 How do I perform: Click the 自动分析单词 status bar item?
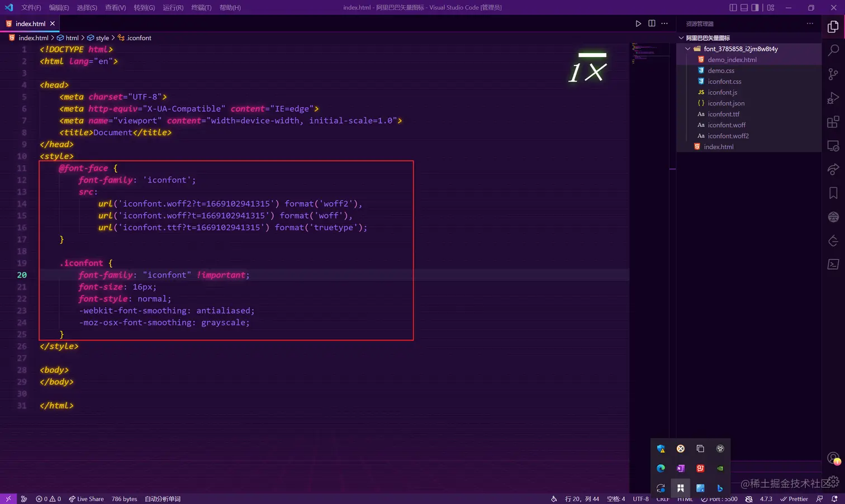pos(163,499)
